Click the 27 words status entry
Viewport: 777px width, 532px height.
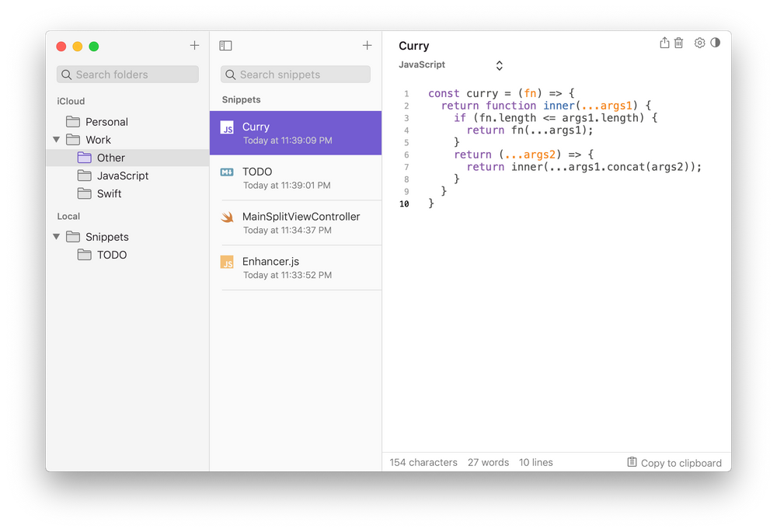point(488,462)
